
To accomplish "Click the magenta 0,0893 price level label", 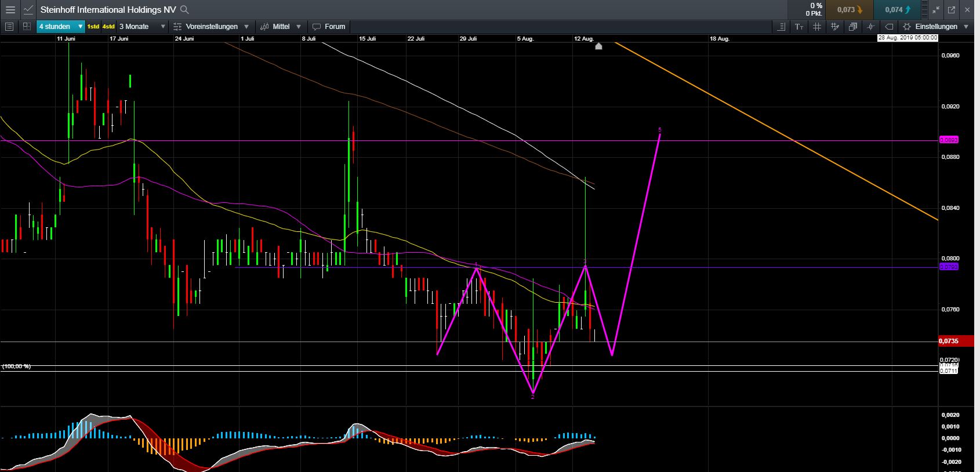I will 949,140.
